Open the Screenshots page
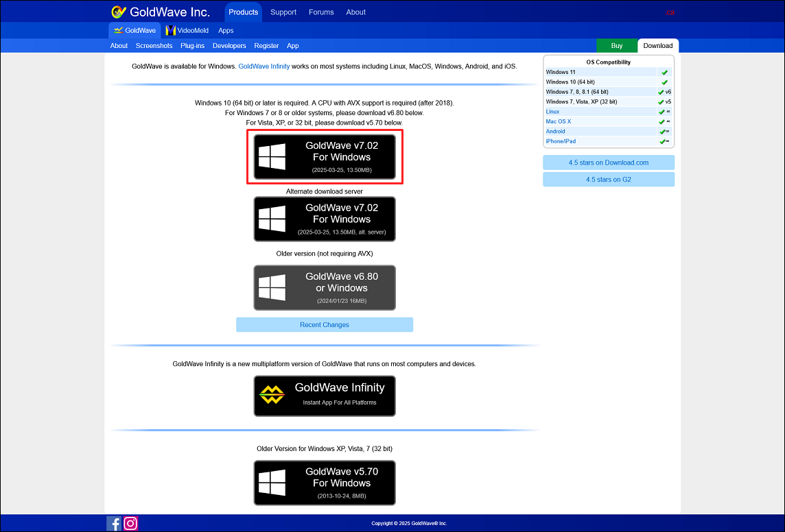The width and height of the screenshot is (785, 532). point(154,45)
